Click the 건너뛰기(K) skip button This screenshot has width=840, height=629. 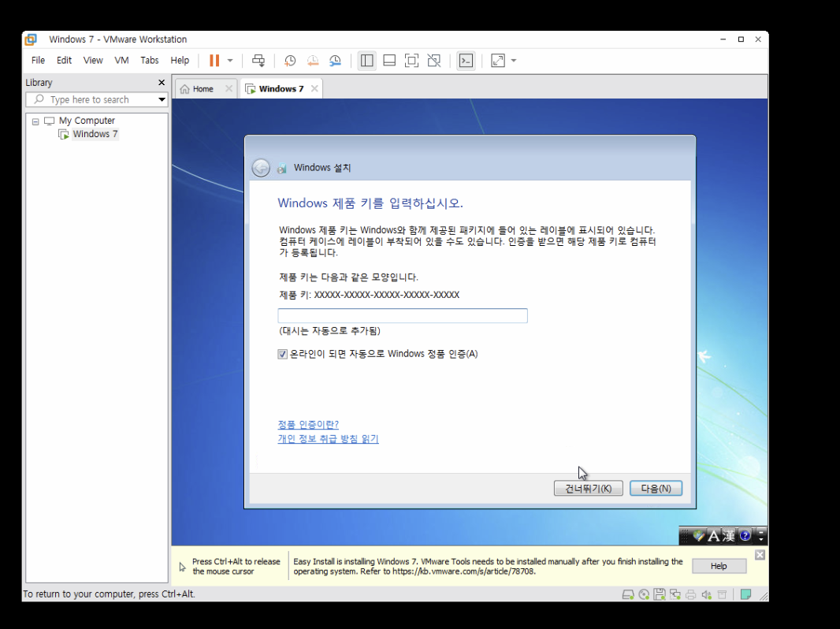(x=588, y=488)
